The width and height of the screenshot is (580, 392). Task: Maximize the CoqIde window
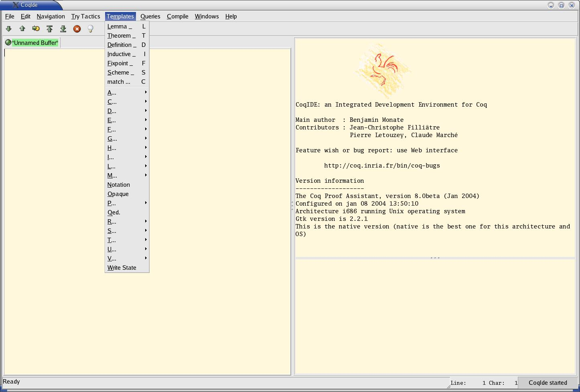coord(561,5)
